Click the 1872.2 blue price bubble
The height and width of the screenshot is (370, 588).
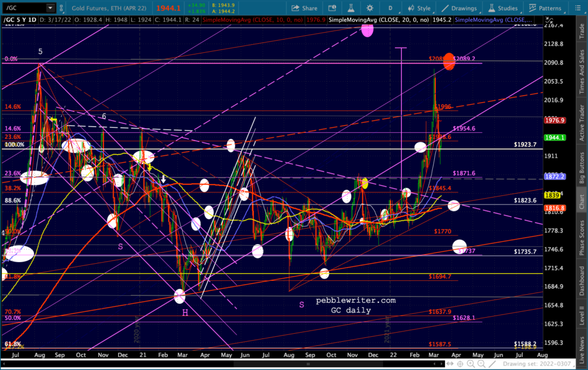pos(555,176)
